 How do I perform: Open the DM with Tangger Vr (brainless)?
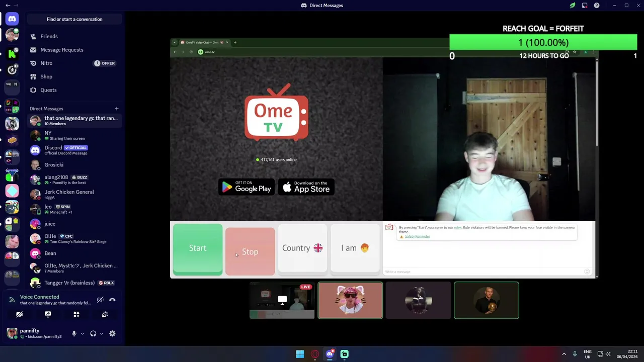74,283
